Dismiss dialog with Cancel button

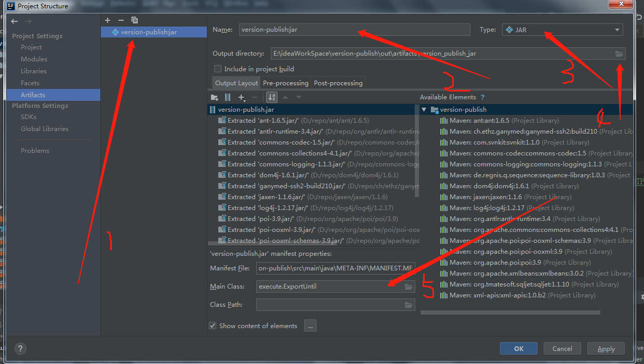coord(562,349)
